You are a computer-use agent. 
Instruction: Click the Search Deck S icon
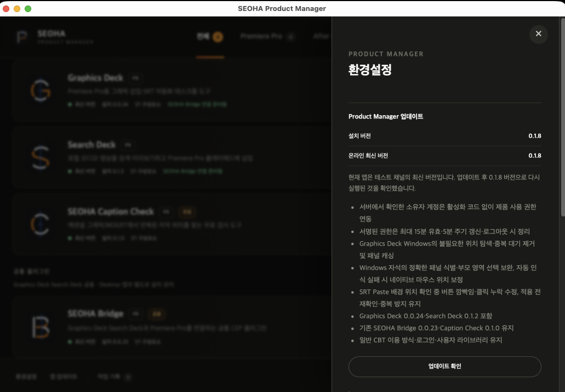click(x=41, y=157)
